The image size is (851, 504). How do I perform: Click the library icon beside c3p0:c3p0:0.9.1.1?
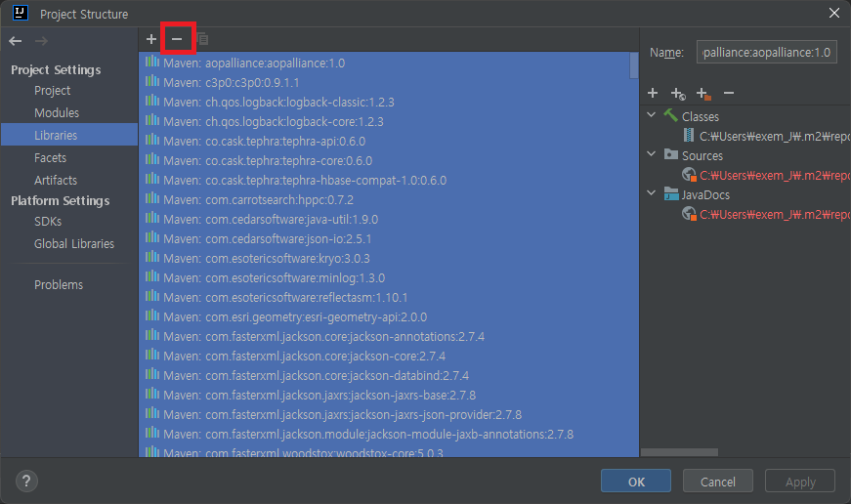pos(152,81)
